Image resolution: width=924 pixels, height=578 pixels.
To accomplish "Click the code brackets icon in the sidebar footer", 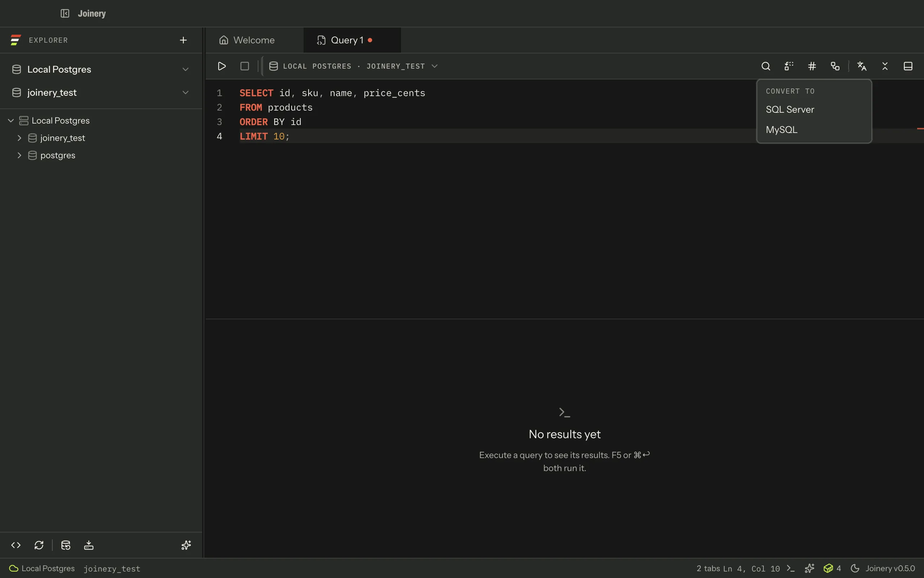I will coord(16,545).
